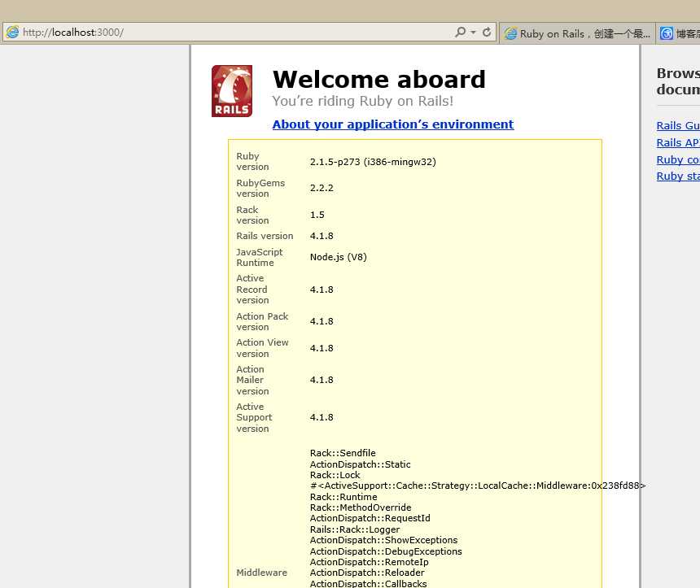The image size is (700, 588).
Task: Click the Rails version label
Action: point(265,236)
